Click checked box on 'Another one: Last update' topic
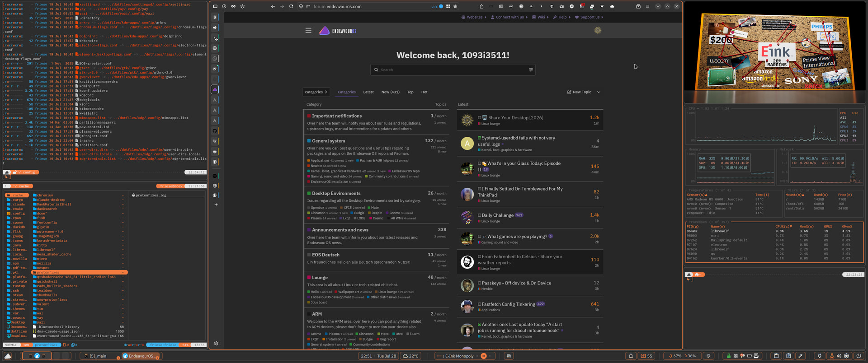868x363 pixels. click(480, 324)
